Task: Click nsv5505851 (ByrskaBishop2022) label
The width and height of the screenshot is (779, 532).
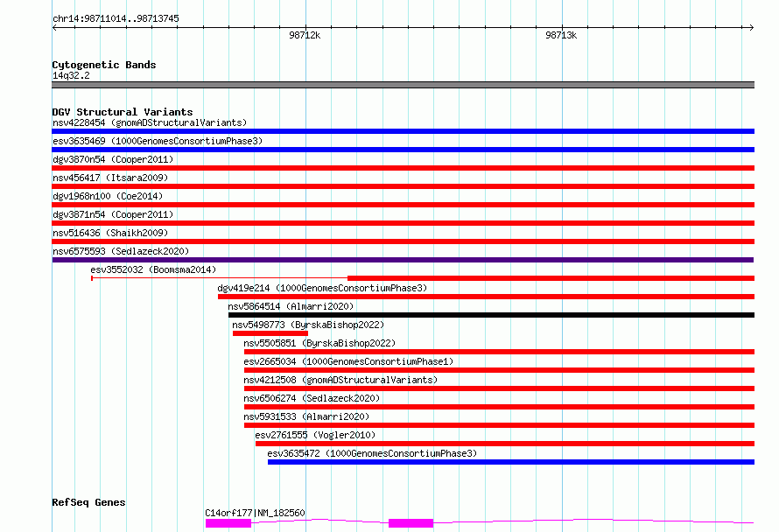Action: (x=319, y=343)
